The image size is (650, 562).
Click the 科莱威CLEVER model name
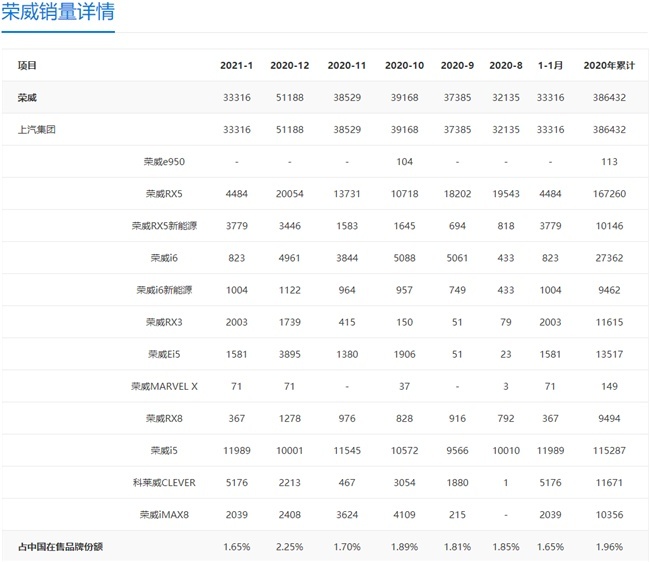[164, 483]
